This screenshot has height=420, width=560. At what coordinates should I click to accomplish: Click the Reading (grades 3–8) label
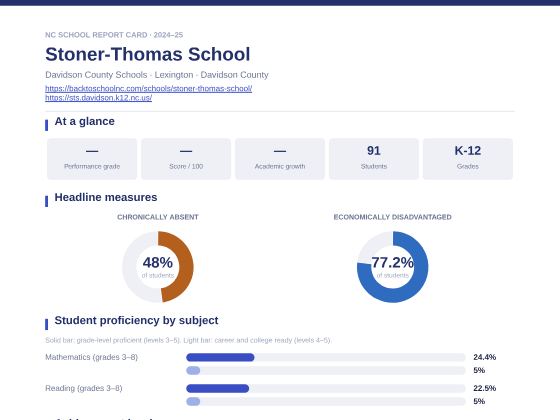[84, 388]
